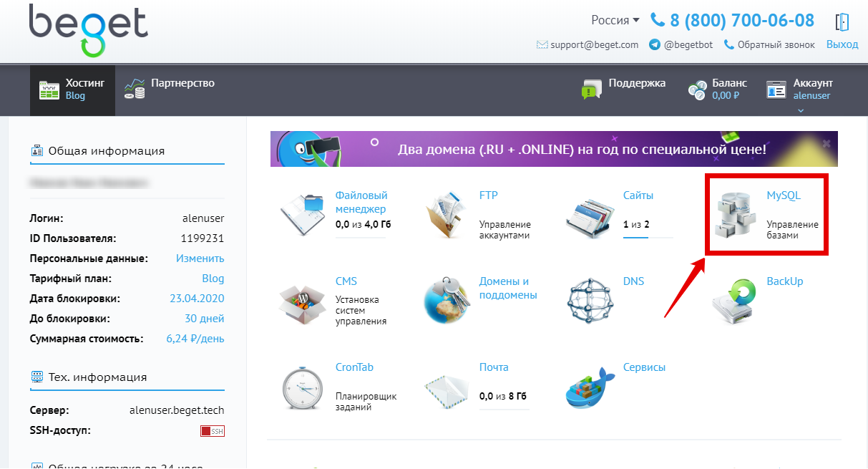Screen dimensions: 868x469
Task: Click the CronTab title link
Action: pos(355,367)
